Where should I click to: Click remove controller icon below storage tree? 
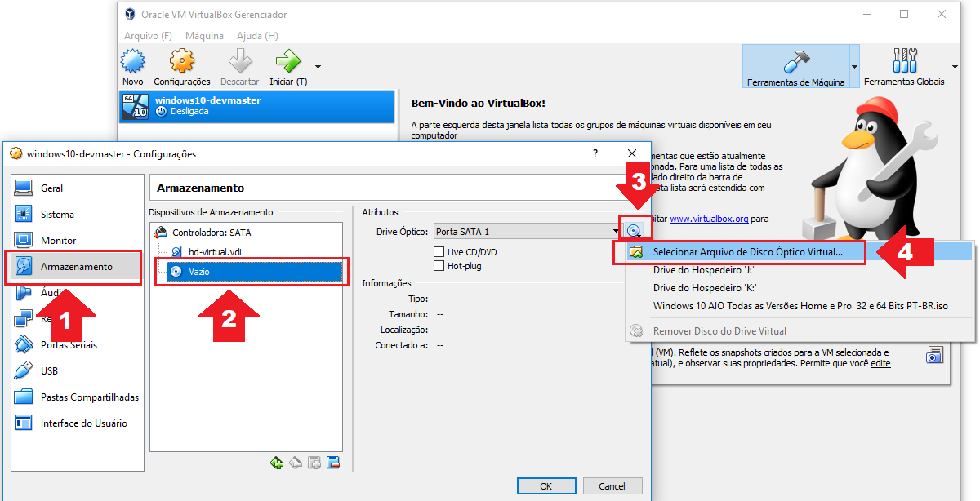(x=296, y=463)
